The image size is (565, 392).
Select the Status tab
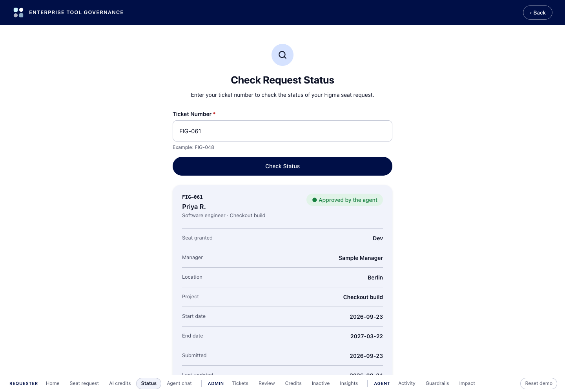pos(149,383)
